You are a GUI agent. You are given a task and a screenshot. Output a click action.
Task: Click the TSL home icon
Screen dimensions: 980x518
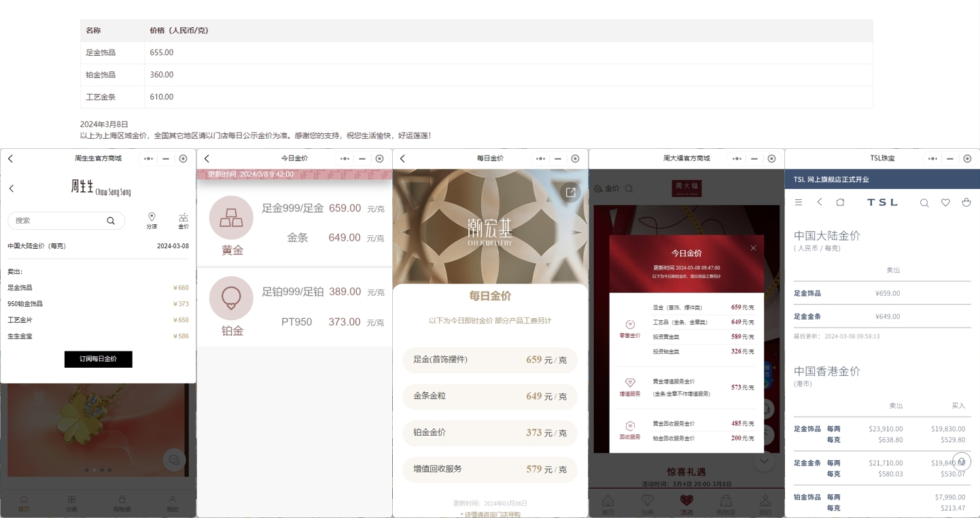[840, 203]
